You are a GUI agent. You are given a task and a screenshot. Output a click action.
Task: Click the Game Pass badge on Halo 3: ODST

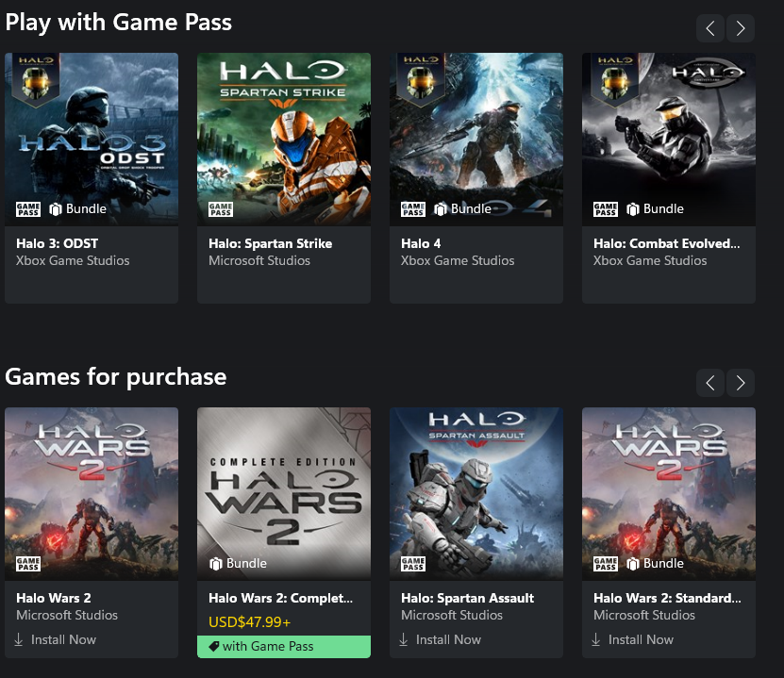(x=28, y=209)
